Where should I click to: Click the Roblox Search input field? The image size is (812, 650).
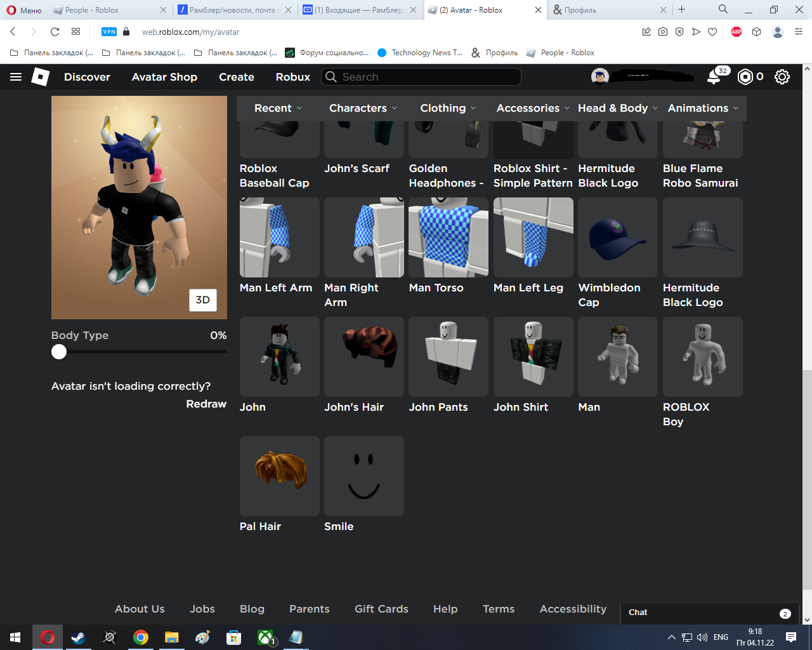point(421,77)
